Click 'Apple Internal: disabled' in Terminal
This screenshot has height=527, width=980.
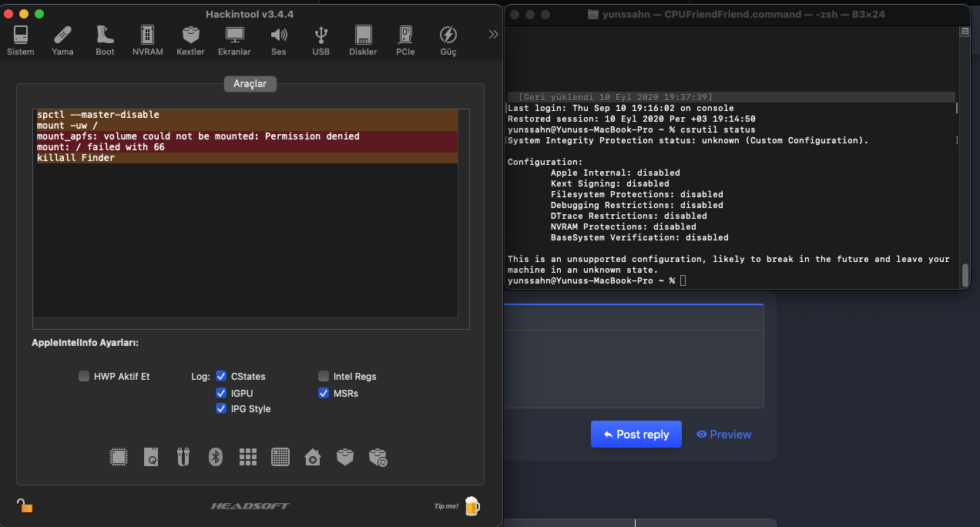point(616,173)
